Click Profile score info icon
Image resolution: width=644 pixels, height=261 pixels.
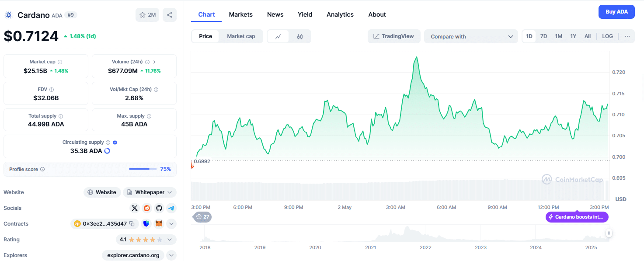point(42,169)
